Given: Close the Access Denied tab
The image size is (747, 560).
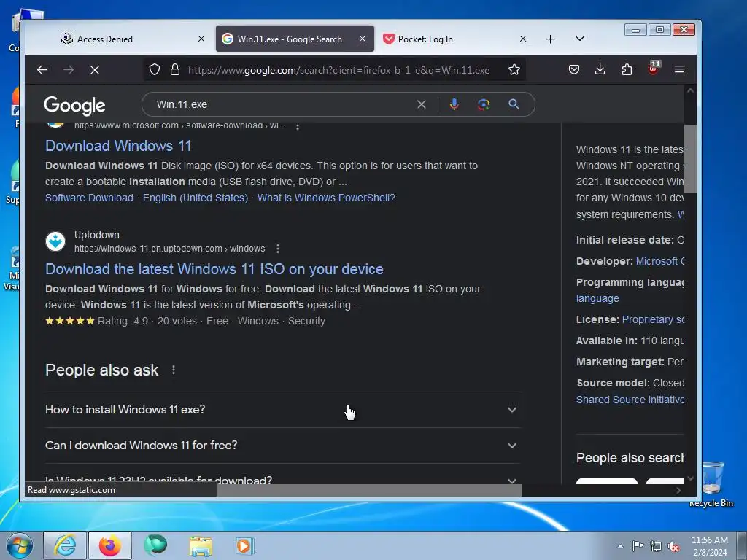Looking at the screenshot, I should [x=201, y=39].
